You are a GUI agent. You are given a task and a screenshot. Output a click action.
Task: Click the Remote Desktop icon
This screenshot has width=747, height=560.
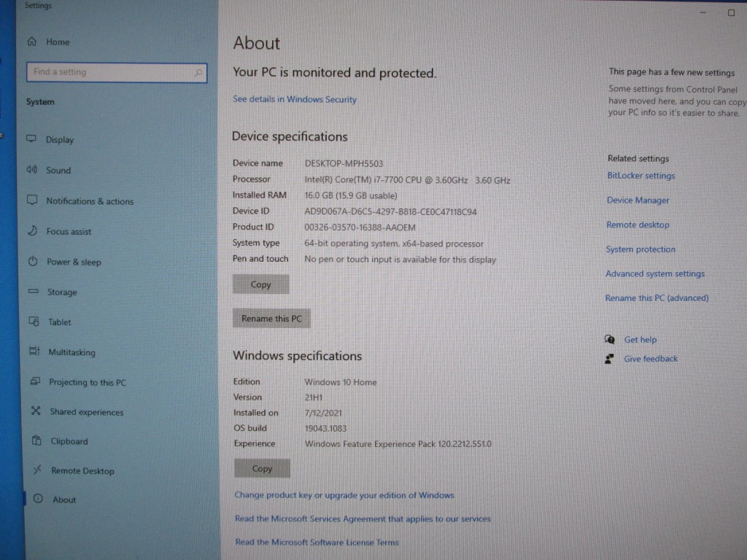37,470
